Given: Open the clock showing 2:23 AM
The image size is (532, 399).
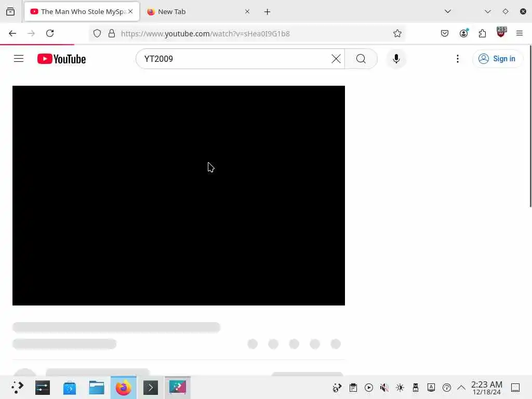Looking at the screenshot, I should (x=486, y=388).
